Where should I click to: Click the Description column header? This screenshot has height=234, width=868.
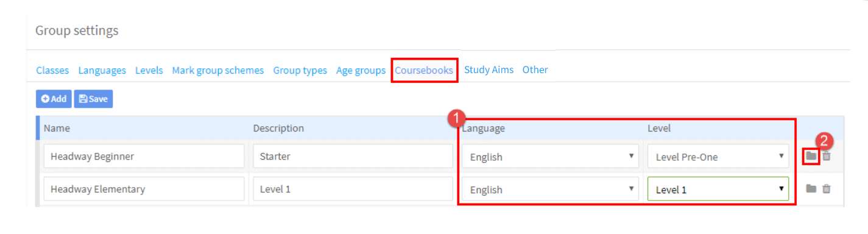(x=278, y=128)
